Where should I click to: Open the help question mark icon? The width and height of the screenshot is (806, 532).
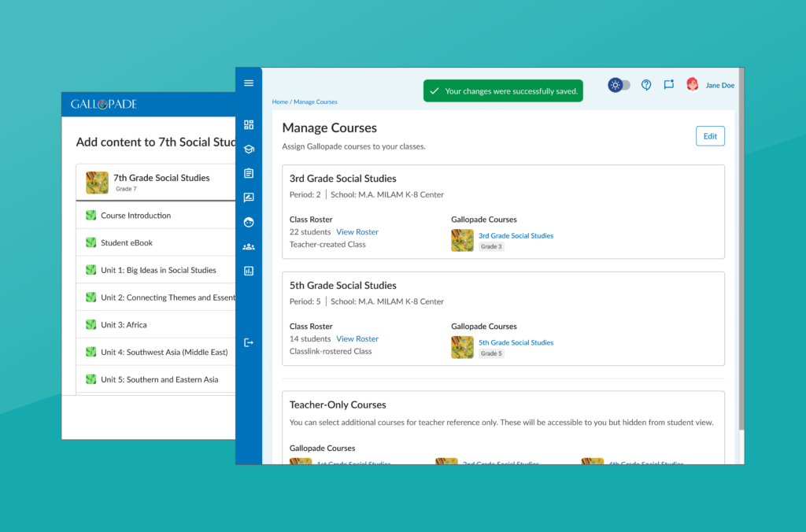click(646, 85)
